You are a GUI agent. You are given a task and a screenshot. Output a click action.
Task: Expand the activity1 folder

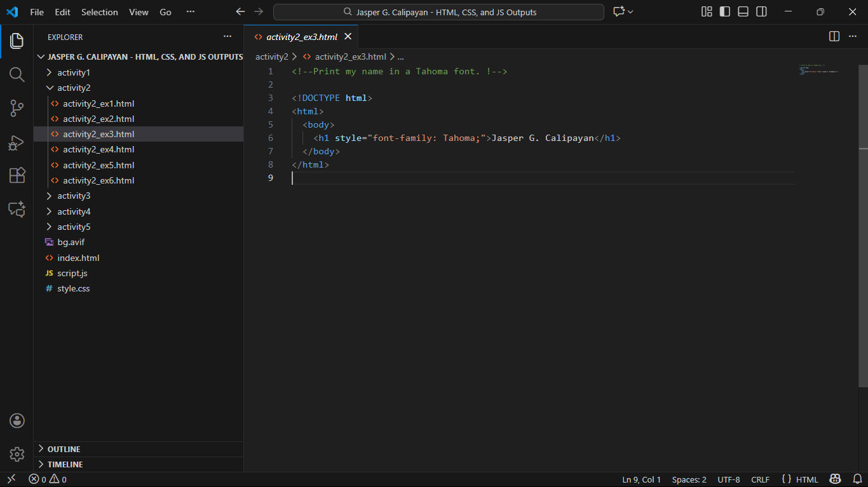74,72
